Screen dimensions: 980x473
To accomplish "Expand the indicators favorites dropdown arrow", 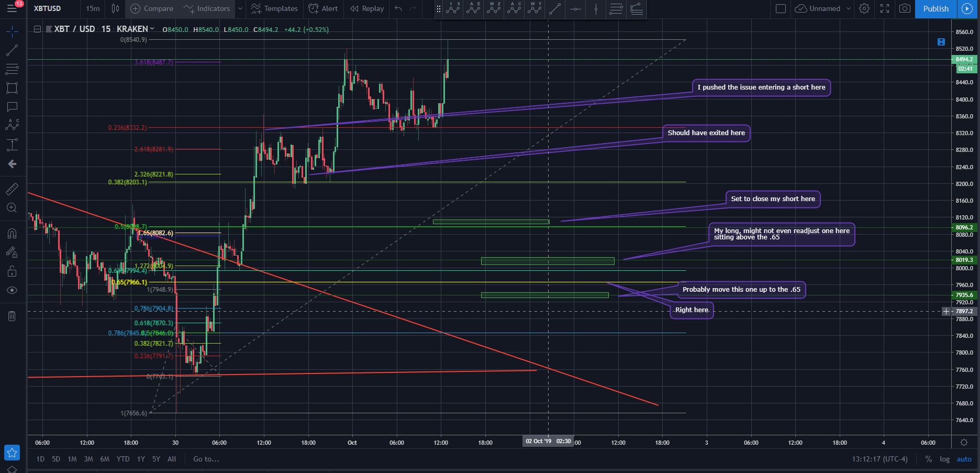I will [x=240, y=8].
